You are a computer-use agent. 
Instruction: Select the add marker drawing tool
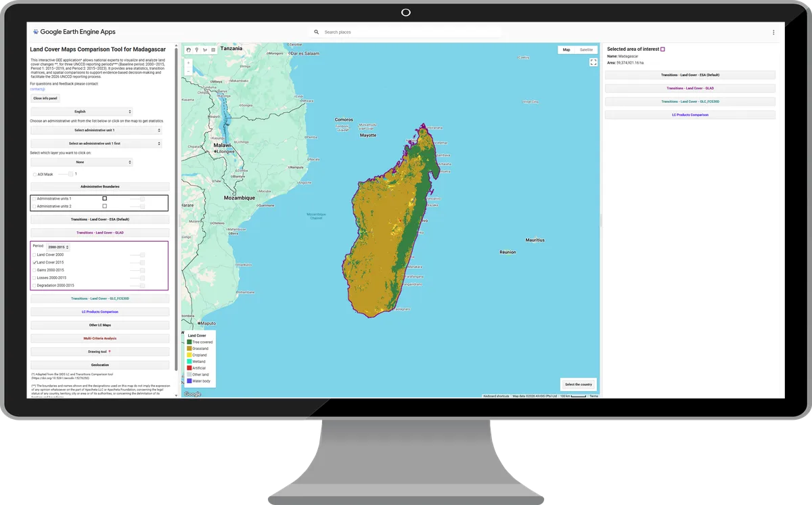197,49
